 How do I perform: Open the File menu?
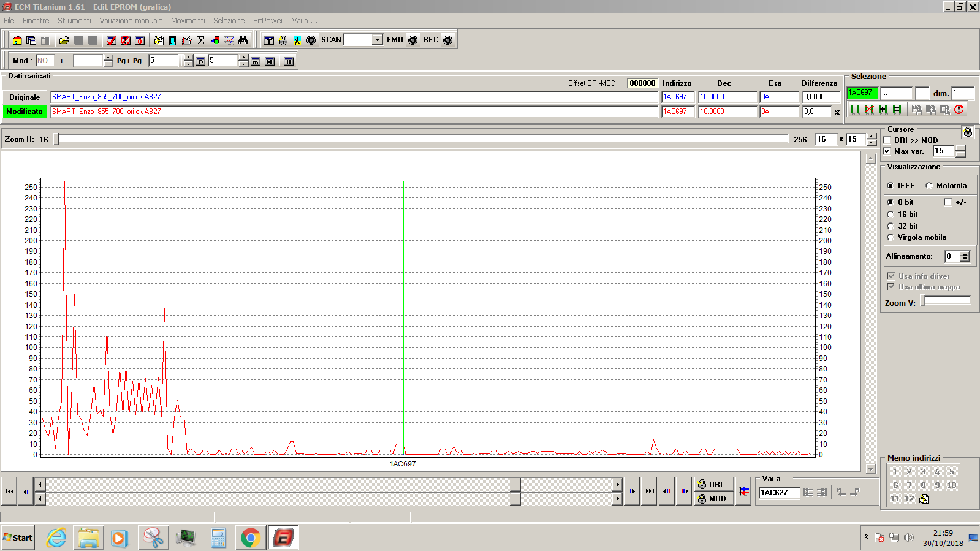[x=9, y=21]
